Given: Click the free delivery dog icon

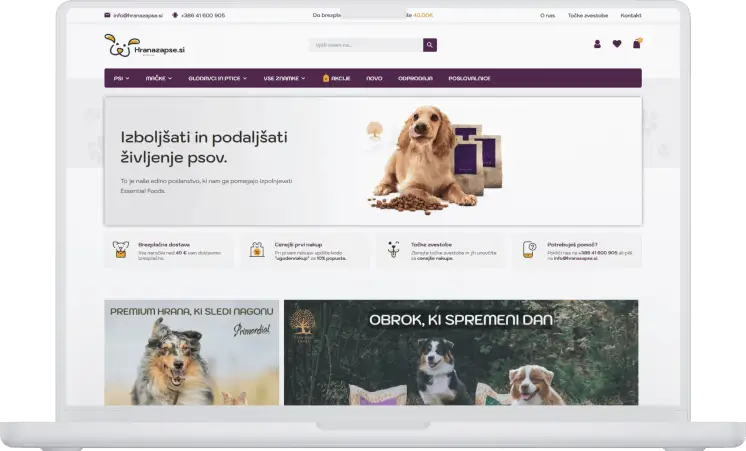Looking at the screenshot, I should click(121, 250).
